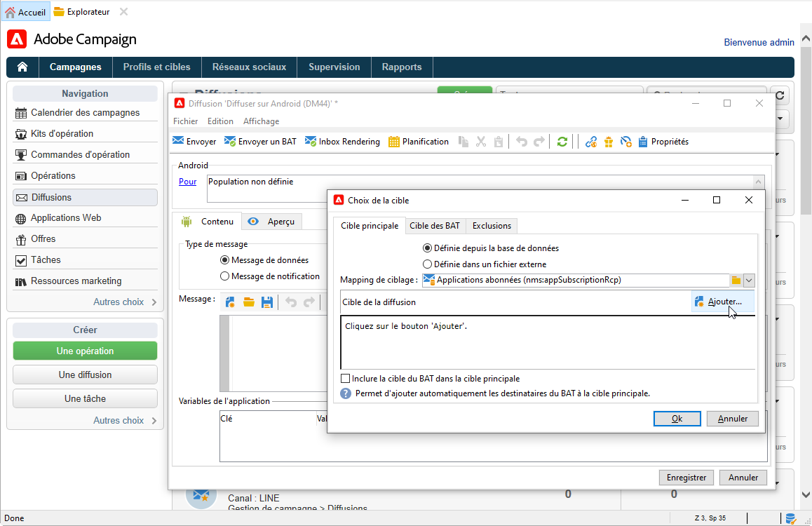
Task: Select Message de données radio button
Action: 264,260
